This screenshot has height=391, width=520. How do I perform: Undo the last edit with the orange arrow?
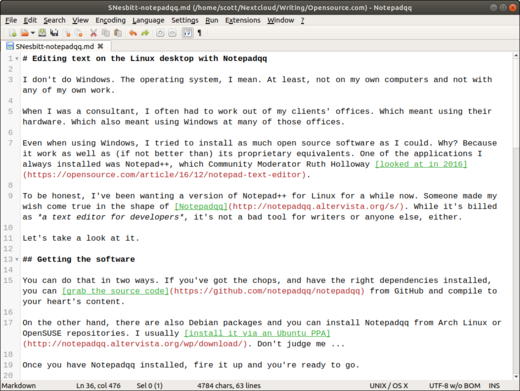133,33
